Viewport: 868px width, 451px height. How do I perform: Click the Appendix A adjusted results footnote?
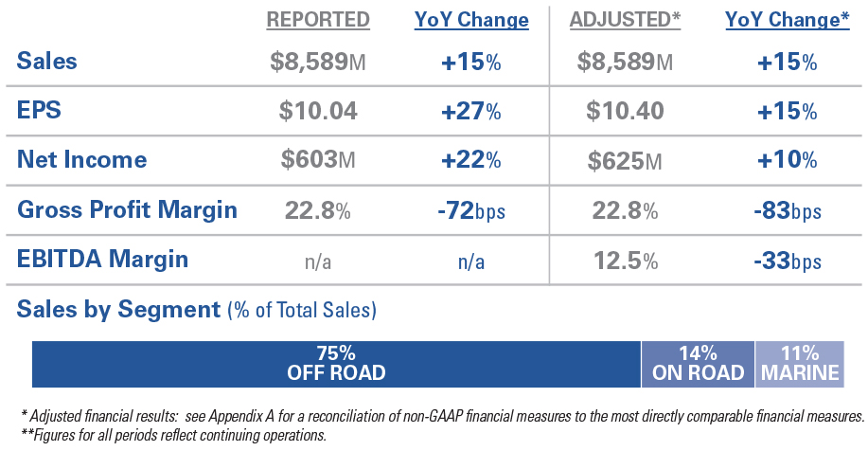[441, 416]
